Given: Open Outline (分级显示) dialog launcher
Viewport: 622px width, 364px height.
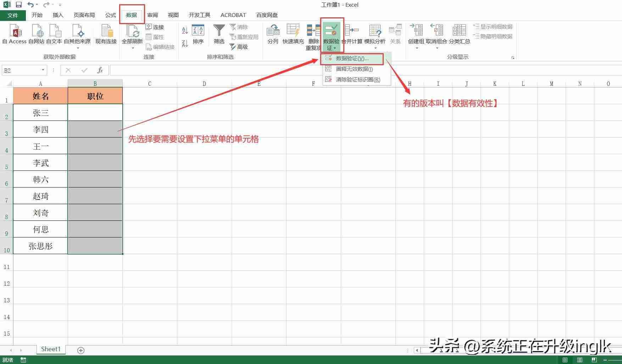Looking at the screenshot, I should [513, 57].
